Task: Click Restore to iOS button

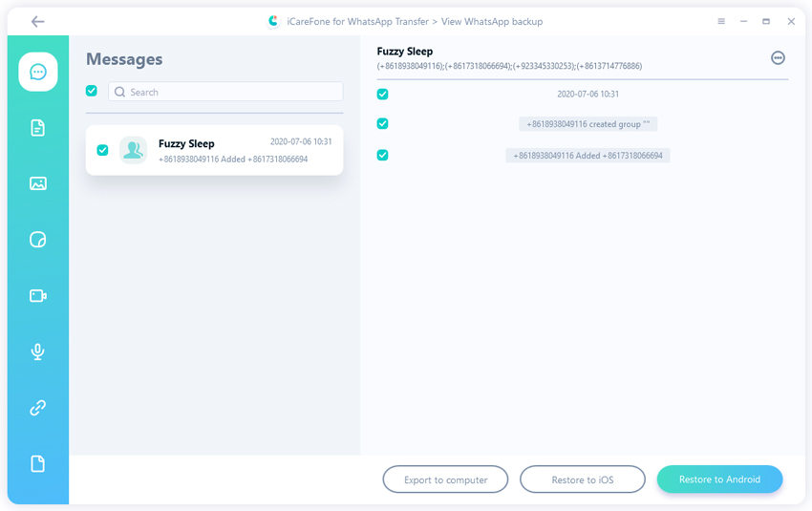Action: (582, 479)
